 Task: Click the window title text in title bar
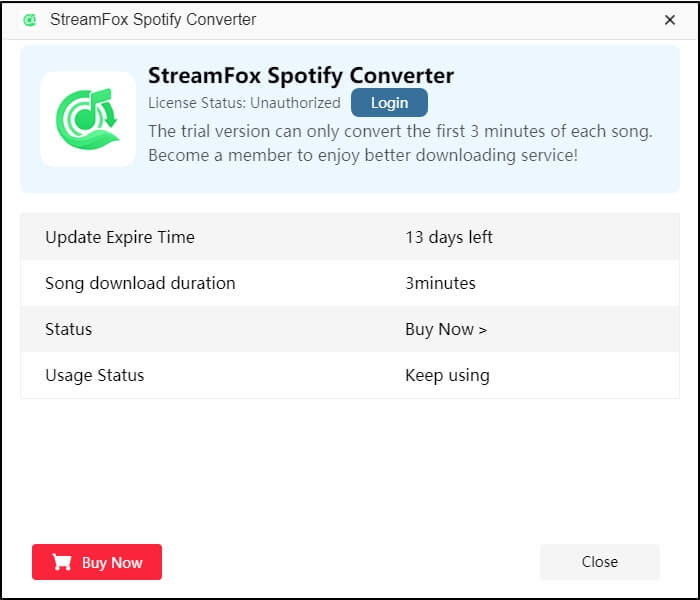pyautogui.click(x=153, y=20)
